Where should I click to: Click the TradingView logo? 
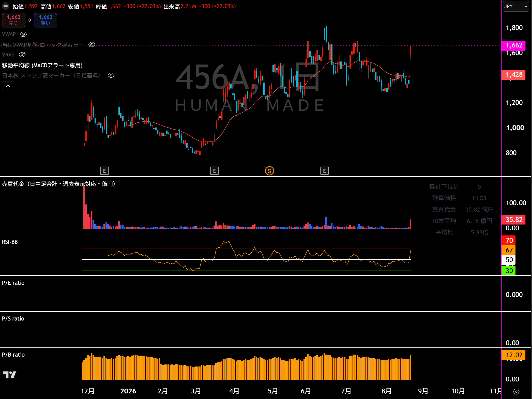point(9,375)
